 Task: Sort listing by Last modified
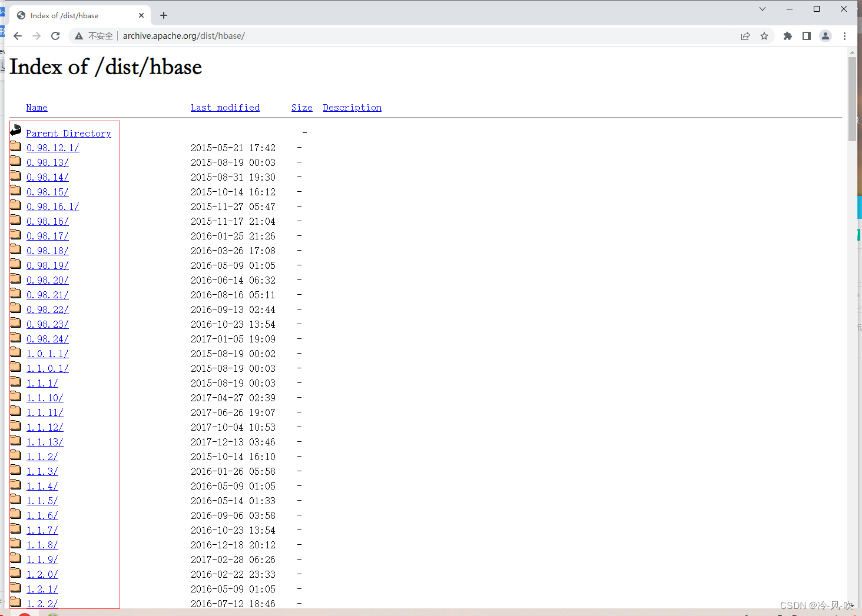(225, 107)
